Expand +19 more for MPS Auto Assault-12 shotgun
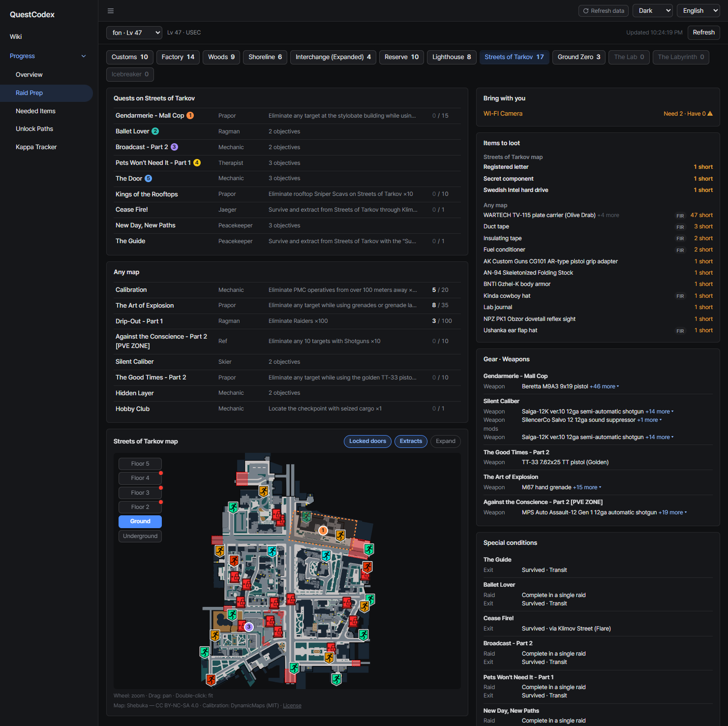The width and height of the screenshot is (728, 726). tap(672, 513)
